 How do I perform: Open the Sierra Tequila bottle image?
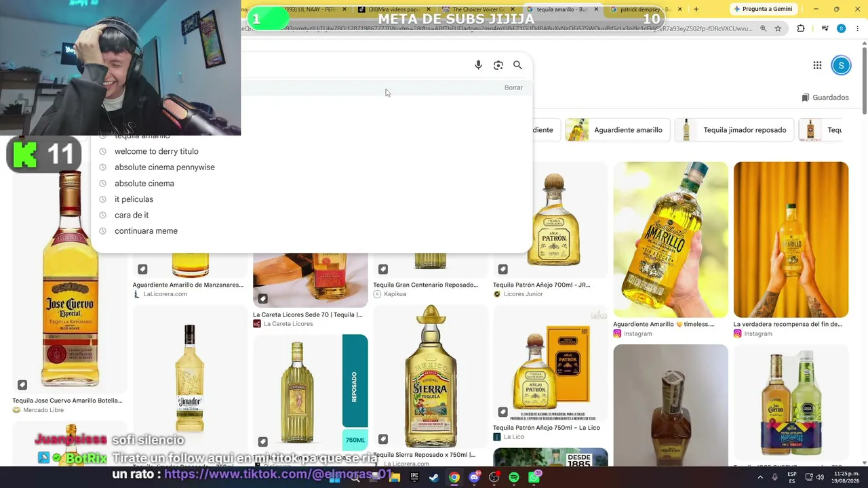tap(431, 376)
